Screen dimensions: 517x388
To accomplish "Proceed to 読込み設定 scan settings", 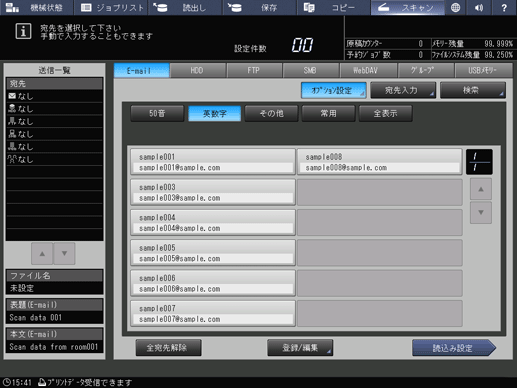I will (454, 348).
